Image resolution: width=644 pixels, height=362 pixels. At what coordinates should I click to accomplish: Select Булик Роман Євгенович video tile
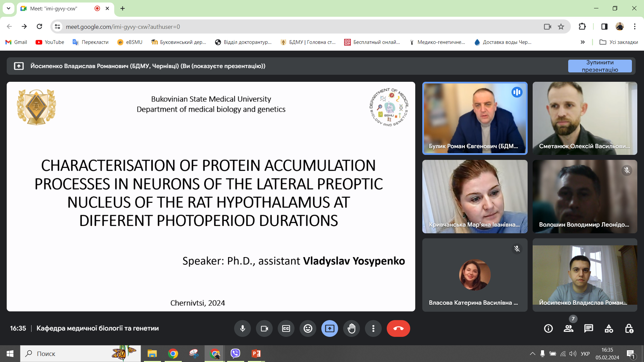(x=475, y=118)
